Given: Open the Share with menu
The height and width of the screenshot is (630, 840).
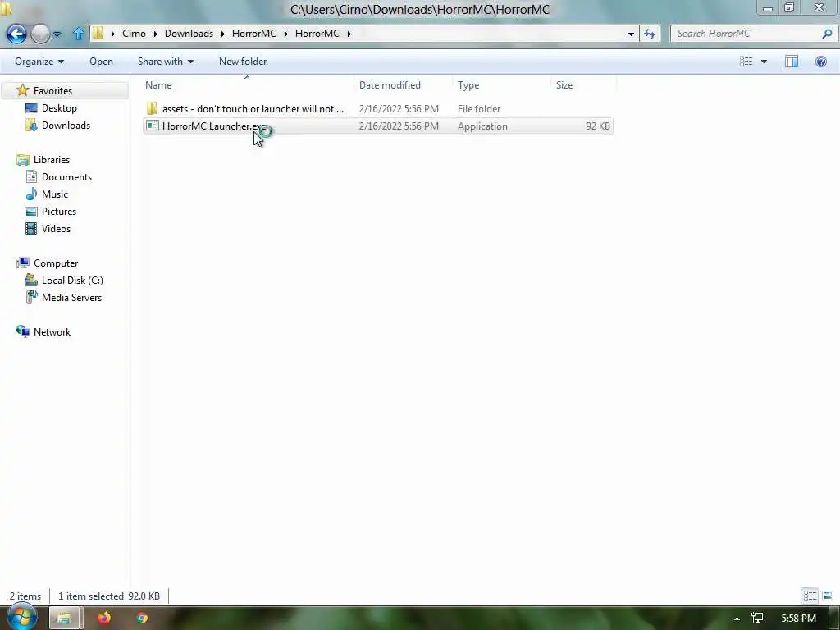Looking at the screenshot, I should [166, 61].
